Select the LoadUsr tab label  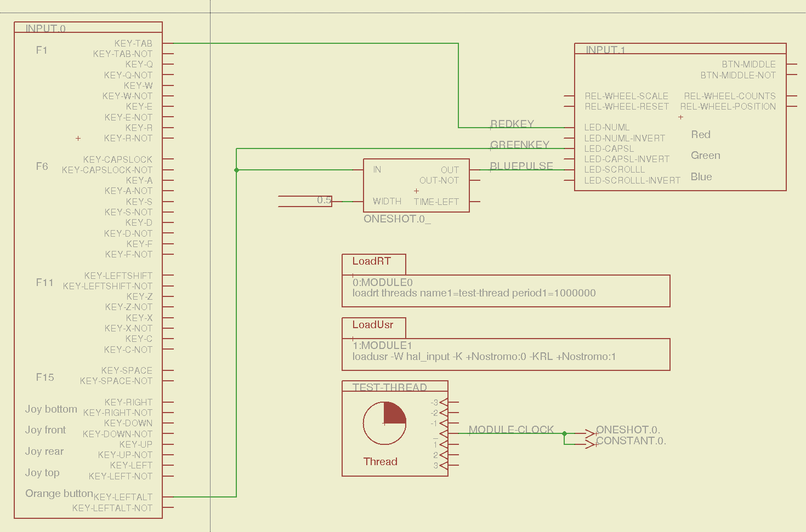click(x=372, y=325)
